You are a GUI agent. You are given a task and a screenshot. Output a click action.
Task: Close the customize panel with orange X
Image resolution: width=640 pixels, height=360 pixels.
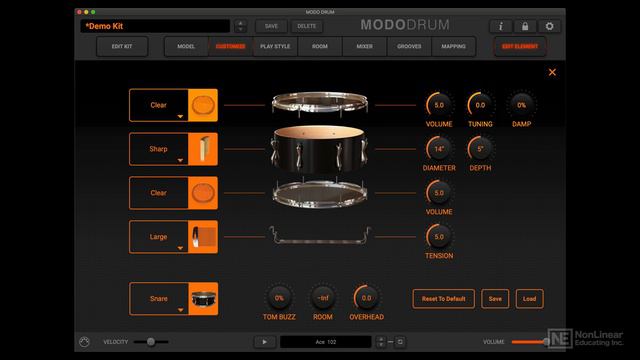[x=552, y=72]
